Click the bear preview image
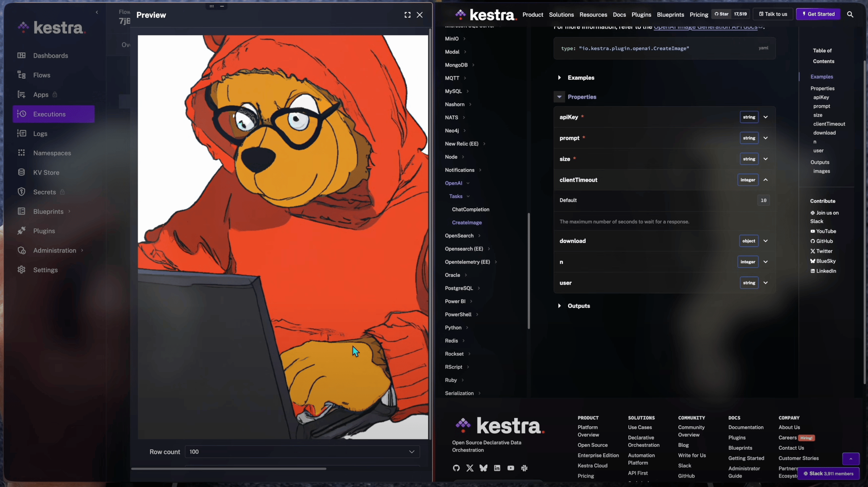 tap(283, 237)
